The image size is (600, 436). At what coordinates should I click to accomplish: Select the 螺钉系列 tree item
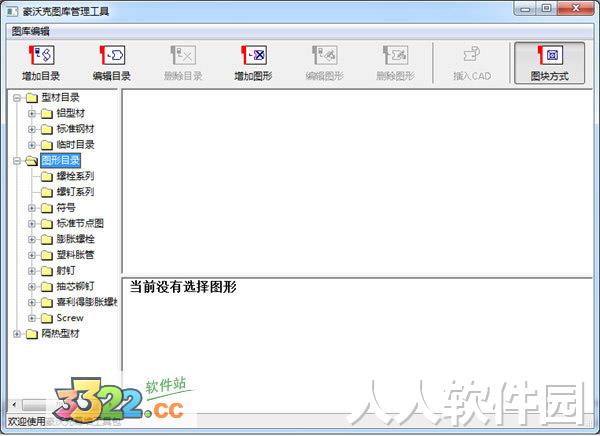(x=75, y=192)
